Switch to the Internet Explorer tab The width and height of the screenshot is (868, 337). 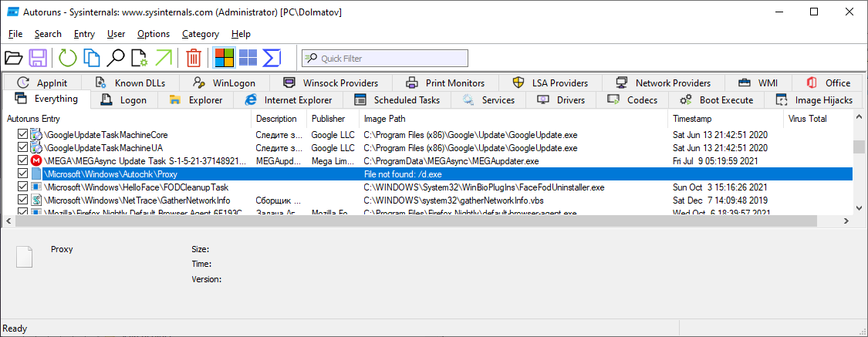click(x=289, y=100)
